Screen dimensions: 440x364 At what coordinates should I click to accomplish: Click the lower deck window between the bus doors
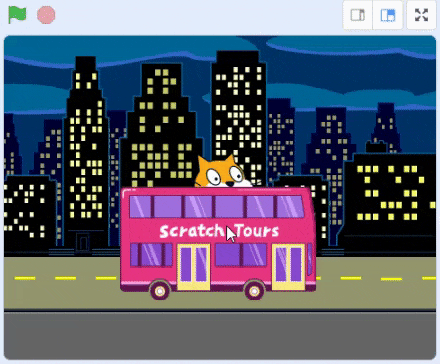[241, 255]
